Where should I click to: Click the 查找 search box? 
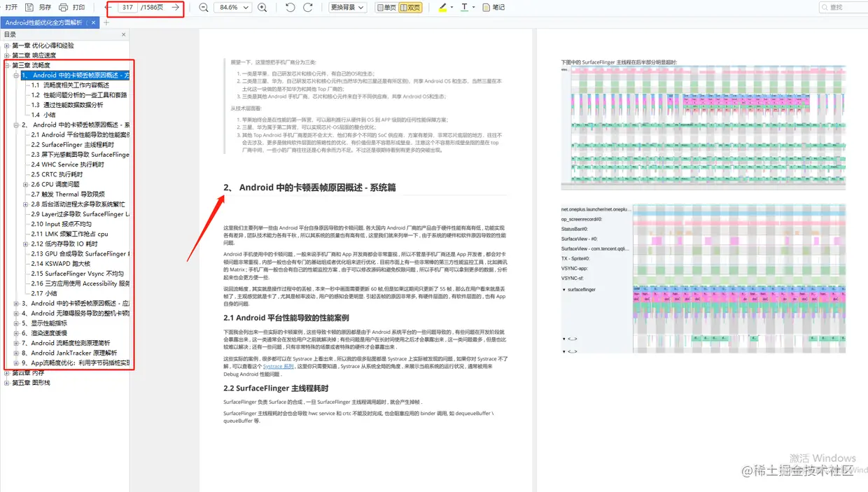(843, 7)
